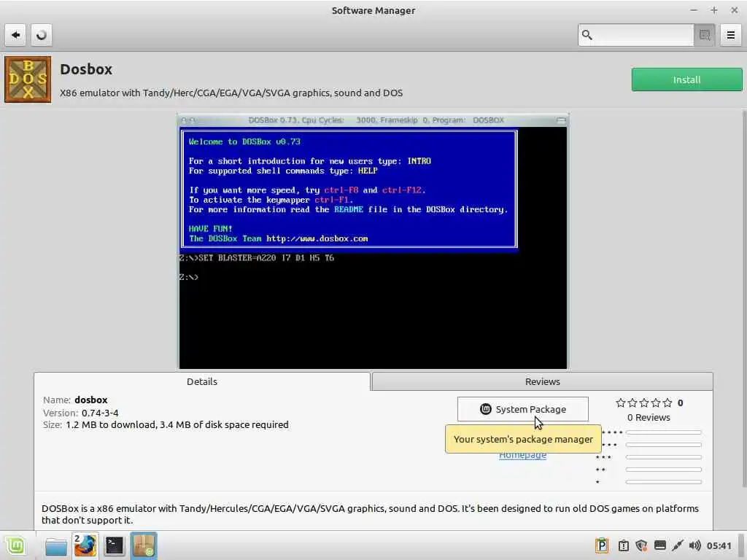Open the volume speaker tray icon
This screenshot has width=747, height=560.
pos(695,545)
